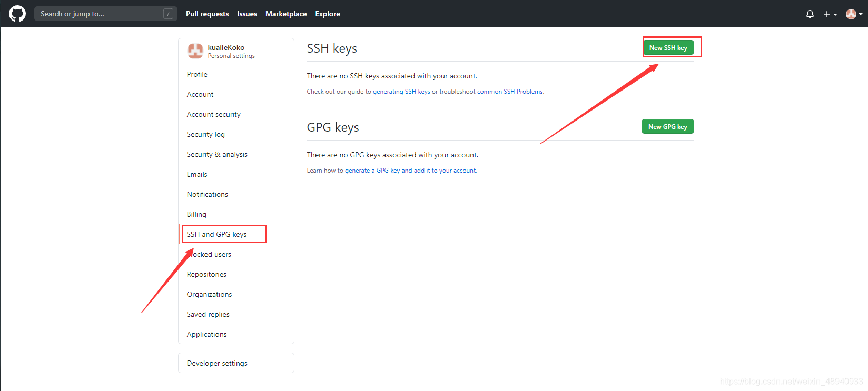Image resolution: width=868 pixels, height=391 pixels.
Task: Open Security & analysis settings
Action: [236, 154]
